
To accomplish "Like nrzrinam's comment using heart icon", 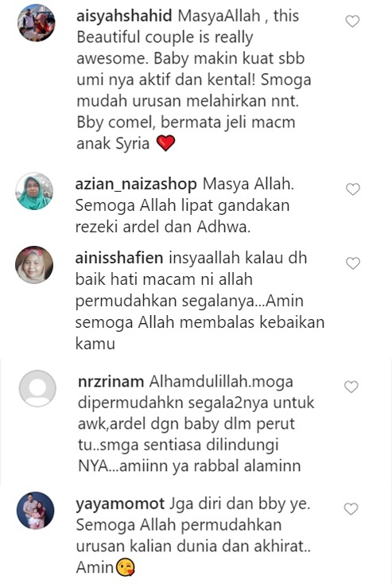I will pyautogui.click(x=351, y=387).
